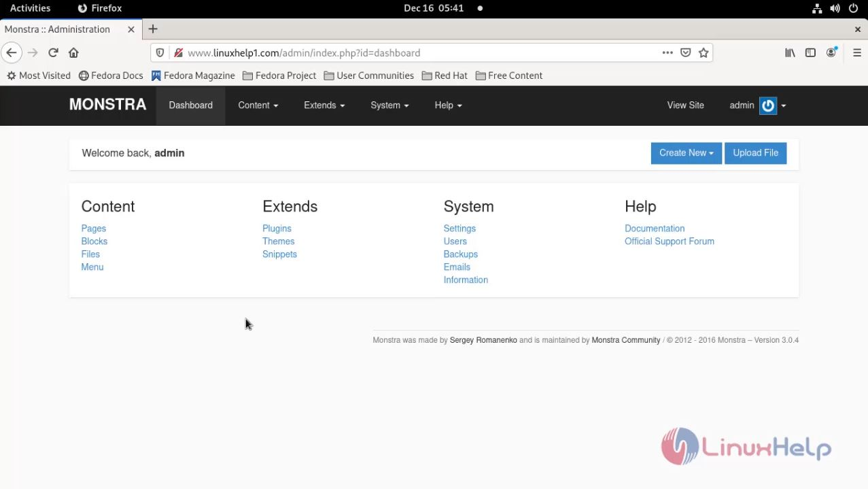The width and height of the screenshot is (868, 489).
Task: Open Free Content bookmark folder
Action: [x=509, y=75]
